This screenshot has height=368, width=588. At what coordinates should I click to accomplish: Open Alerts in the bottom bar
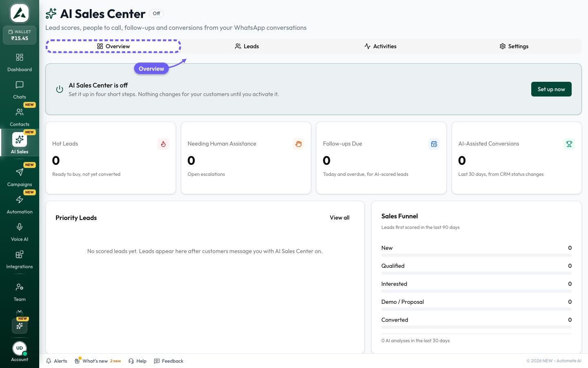pyautogui.click(x=56, y=361)
